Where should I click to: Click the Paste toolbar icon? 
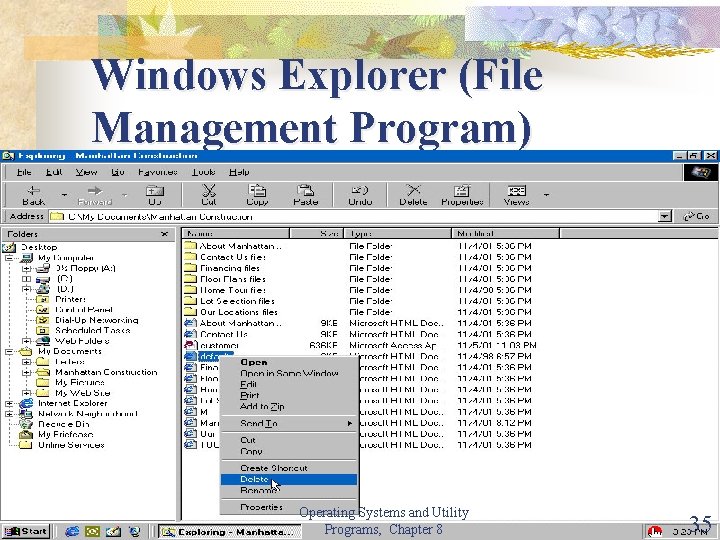(x=305, y=195)
